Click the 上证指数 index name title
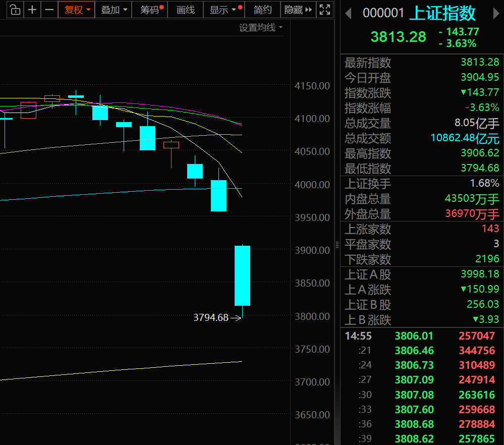 pos(442,14)
